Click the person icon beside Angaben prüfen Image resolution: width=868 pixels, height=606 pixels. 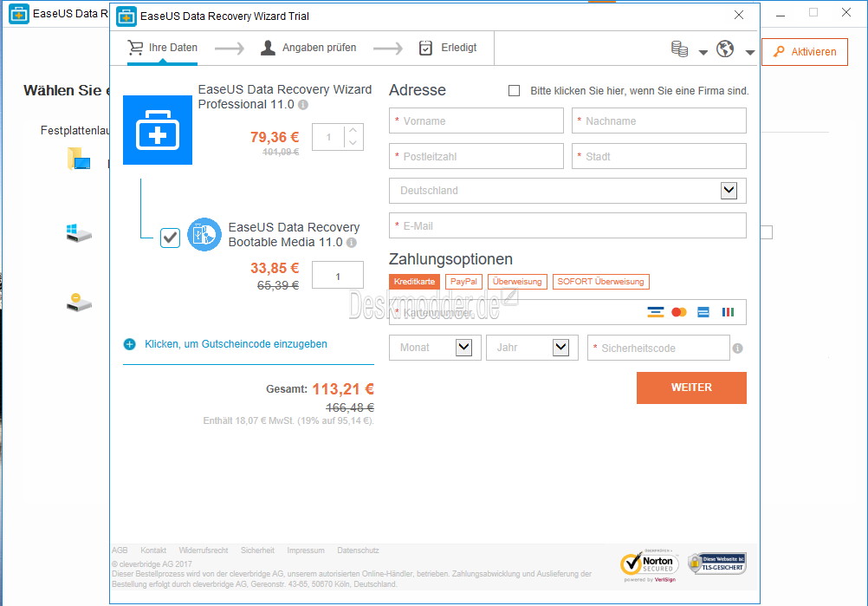pyautogui.click(x=268, y=49)
